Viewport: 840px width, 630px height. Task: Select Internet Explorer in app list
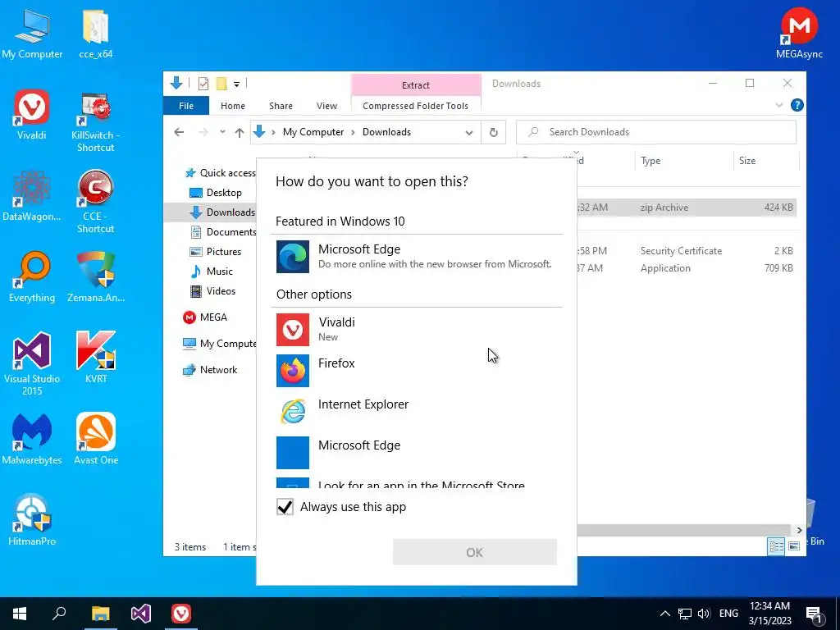[416, 412]
